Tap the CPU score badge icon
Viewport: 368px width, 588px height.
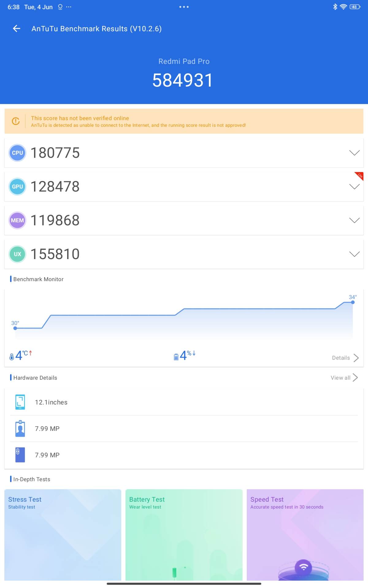tap(17, 153)
